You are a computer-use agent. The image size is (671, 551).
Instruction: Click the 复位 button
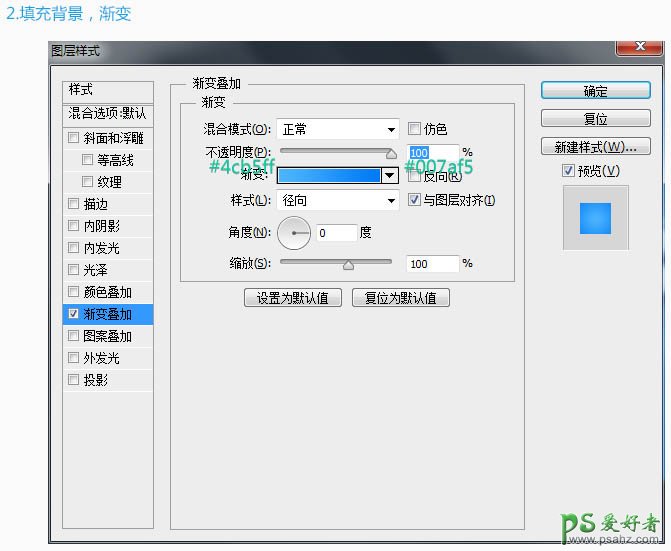click(595, 119)
